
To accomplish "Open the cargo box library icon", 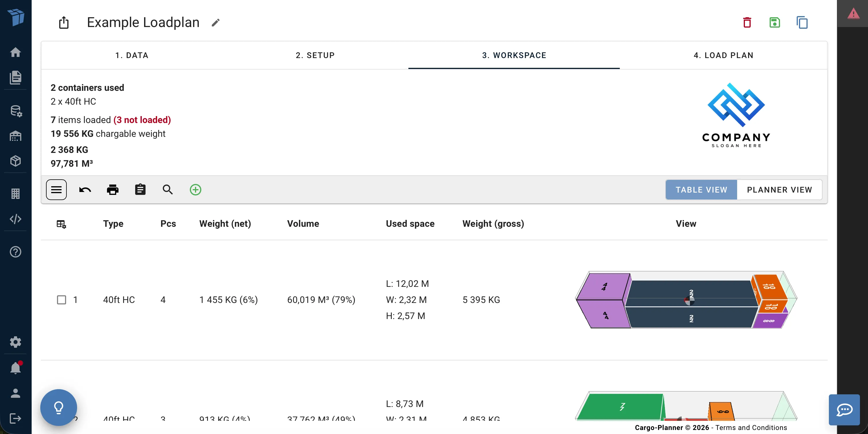I will click(x=16, y=161).
